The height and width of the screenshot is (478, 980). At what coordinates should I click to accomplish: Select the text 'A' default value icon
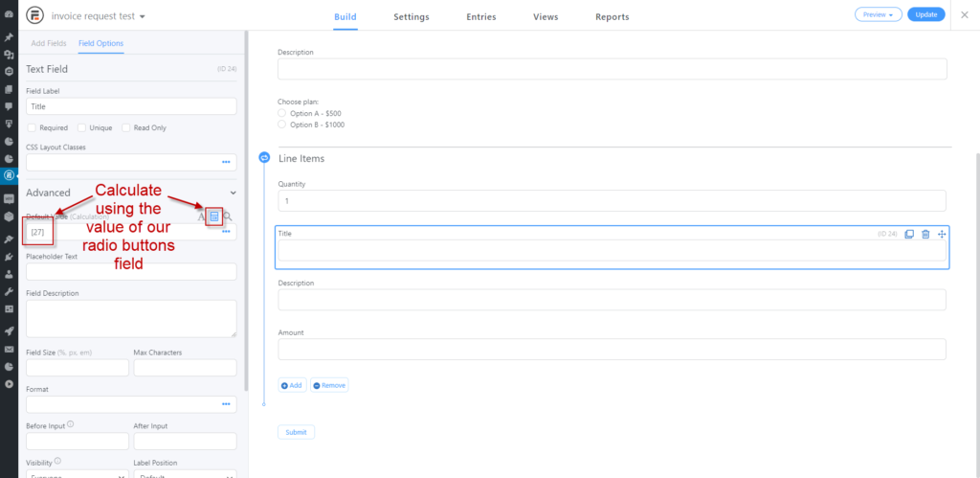[201, 217]
